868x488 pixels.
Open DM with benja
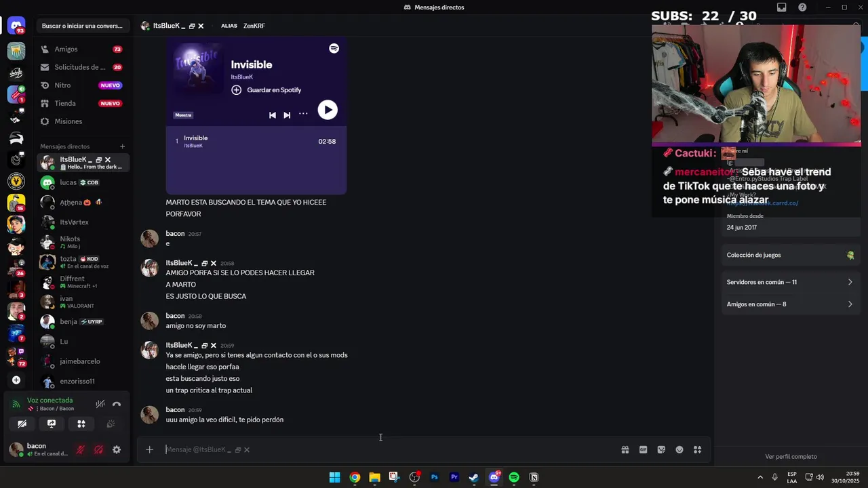(x=83, y=321)
